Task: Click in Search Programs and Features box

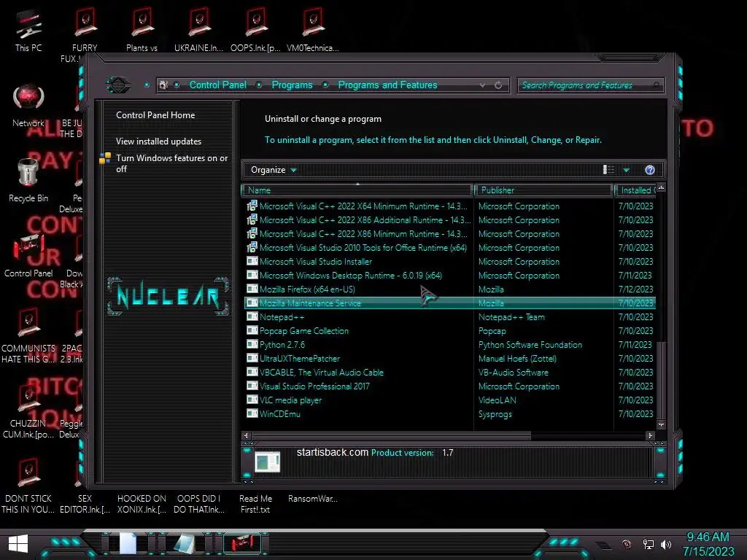Action: (x=589, y=85)
